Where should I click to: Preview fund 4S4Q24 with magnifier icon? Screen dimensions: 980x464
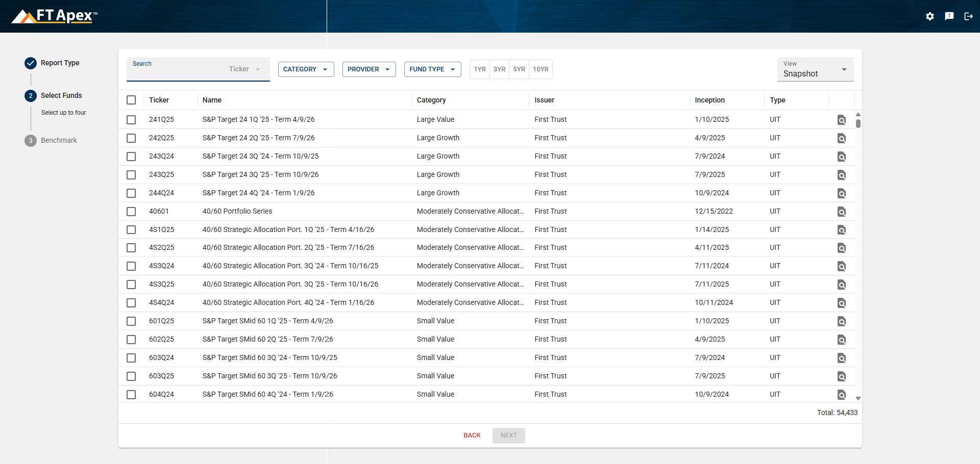pos(842,303)
